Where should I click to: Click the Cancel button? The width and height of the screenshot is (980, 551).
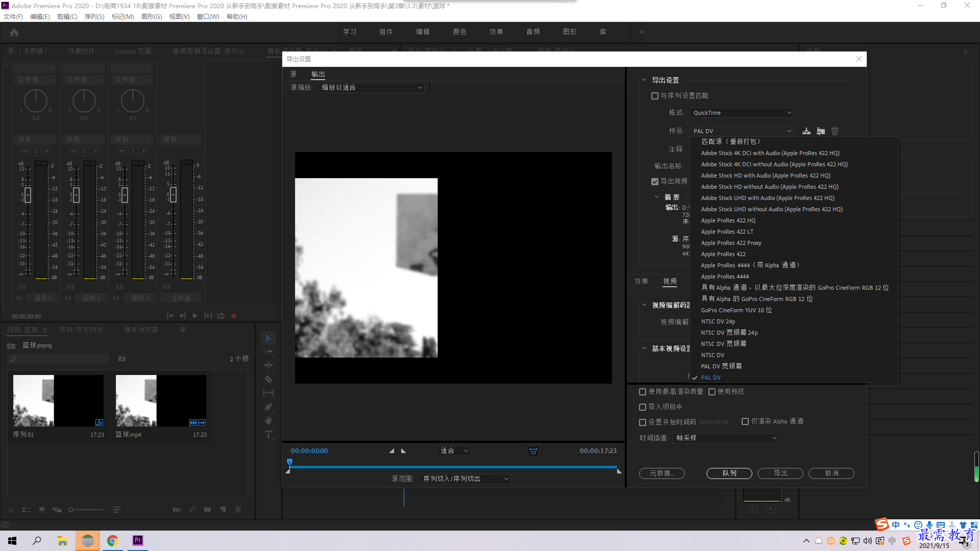point(831,473)
